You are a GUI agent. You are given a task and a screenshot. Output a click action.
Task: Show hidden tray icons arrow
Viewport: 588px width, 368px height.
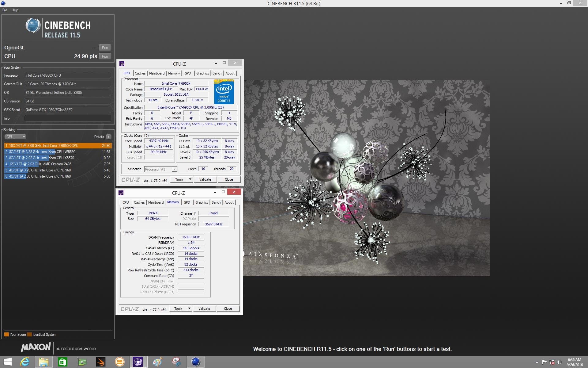[x=537, y=362]
